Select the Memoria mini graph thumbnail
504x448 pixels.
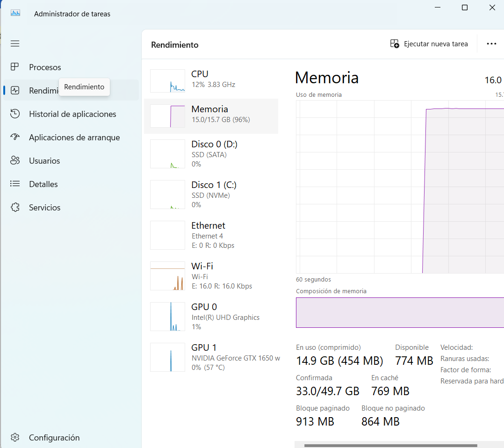tap(167, 116)
